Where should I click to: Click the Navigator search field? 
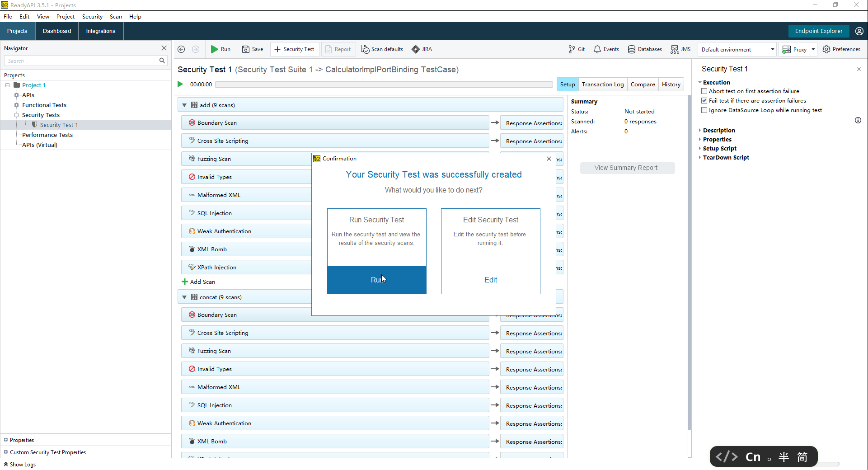pos(81,61)
